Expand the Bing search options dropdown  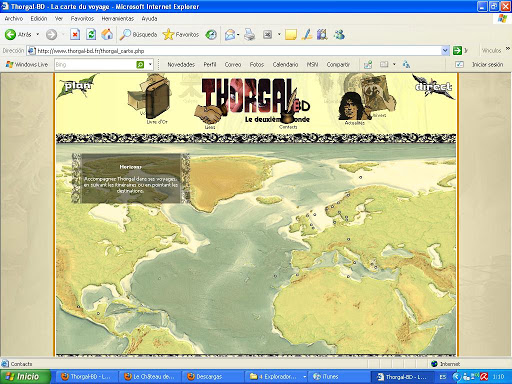pyautogui.click(x=150, y=64)
